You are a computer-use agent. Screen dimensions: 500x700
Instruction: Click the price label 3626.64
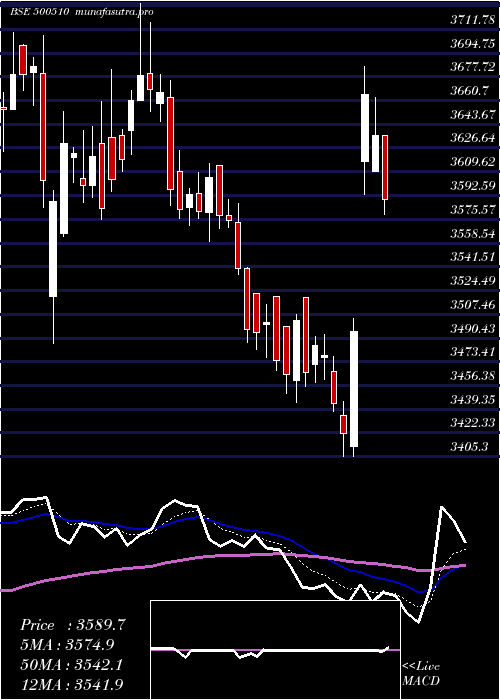[x=473, y=138]
